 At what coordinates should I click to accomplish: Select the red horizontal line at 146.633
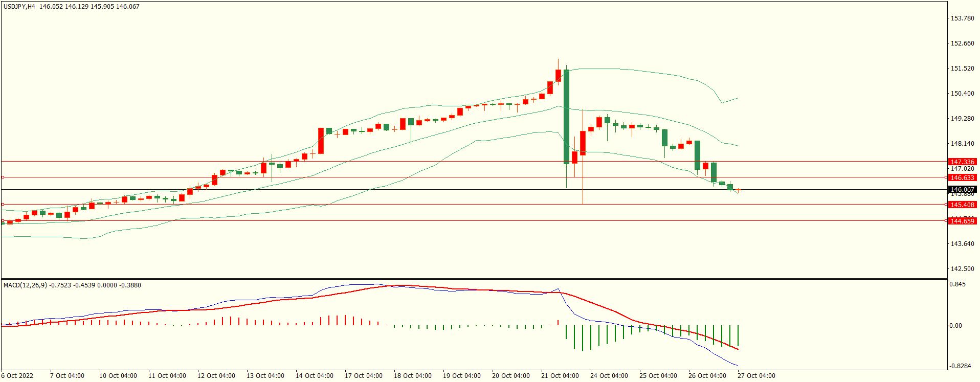pyautogui.click(x=409, y=177)
